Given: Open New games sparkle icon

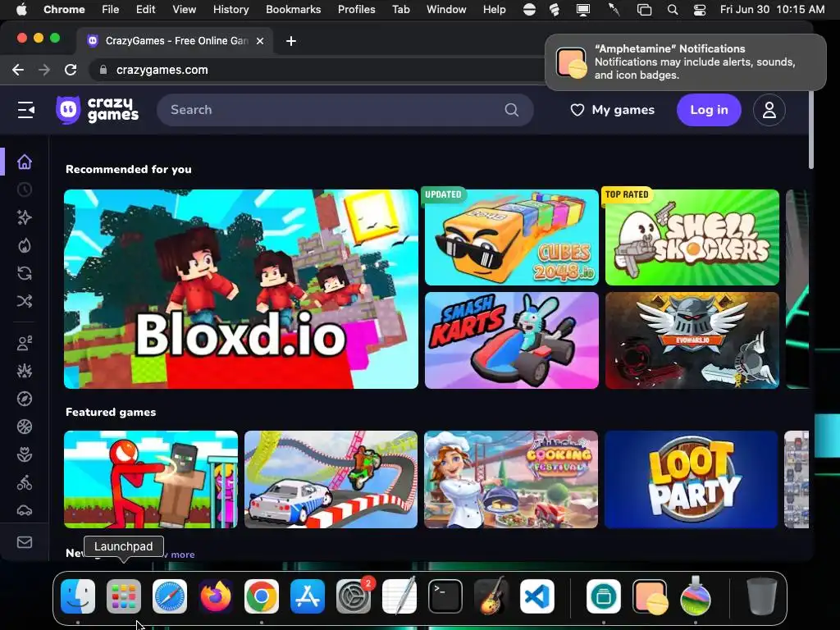Looking at the screenshot, I should pyautogui.click(x=24, y=217).
